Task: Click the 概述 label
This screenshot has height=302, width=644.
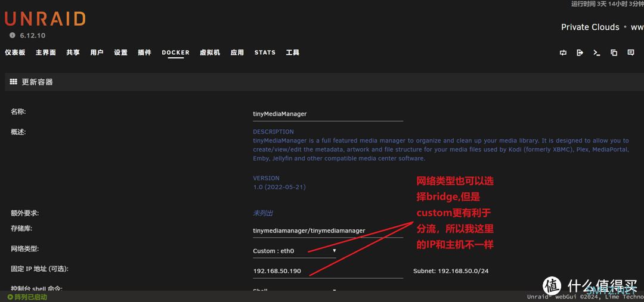Action: [18, 132]
